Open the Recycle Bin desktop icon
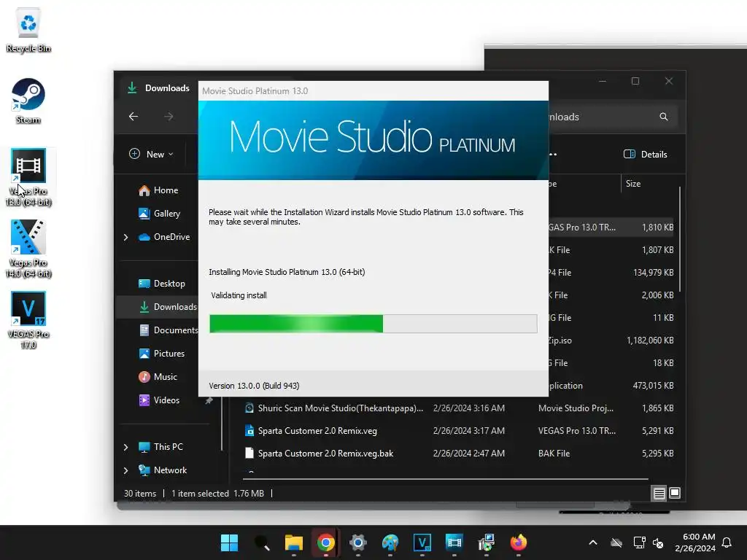747x560 pixels. point(28,30)
